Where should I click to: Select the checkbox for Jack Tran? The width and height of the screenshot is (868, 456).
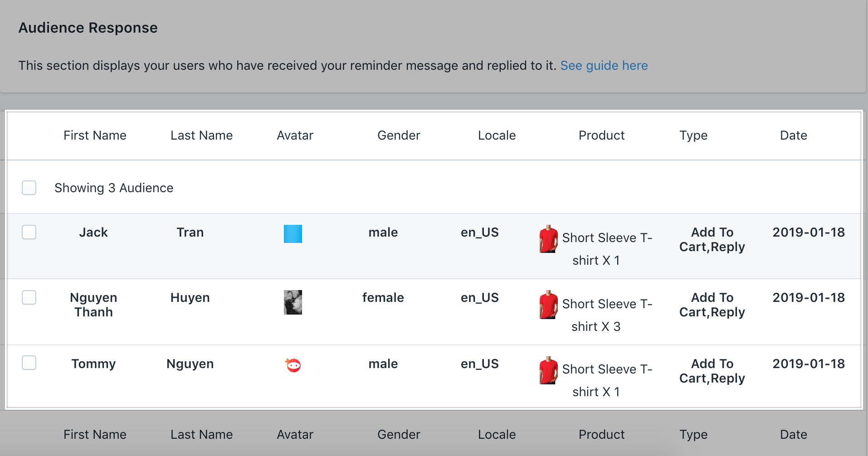29,232
